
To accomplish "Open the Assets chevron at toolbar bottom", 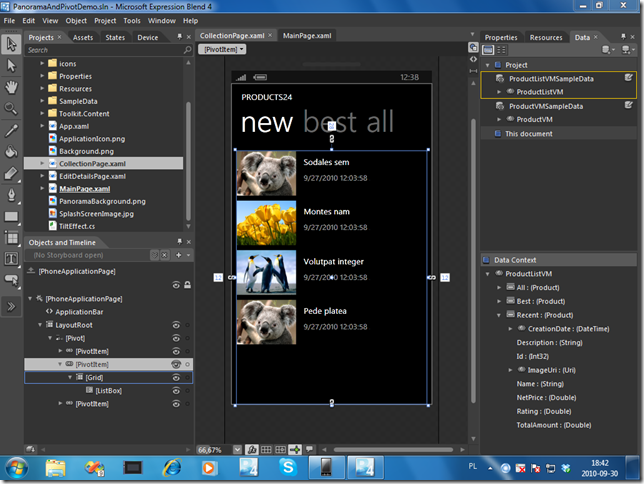I will pyautogui.click(x=11, y=306).
